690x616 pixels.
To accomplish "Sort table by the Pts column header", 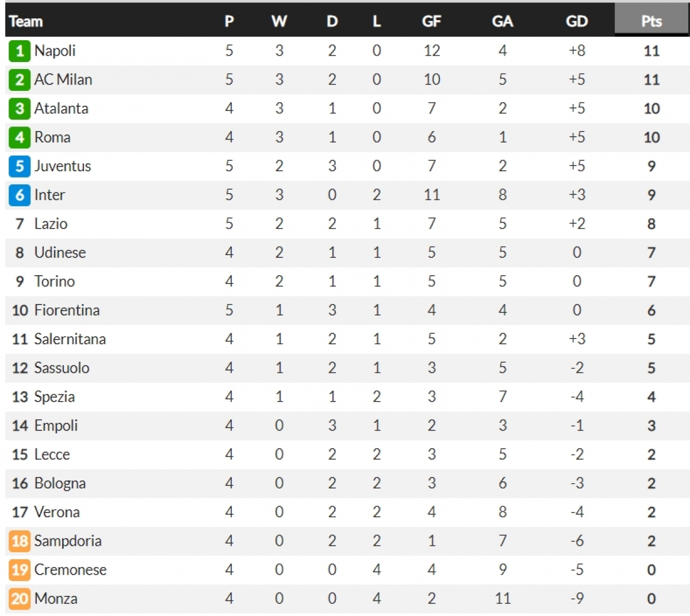I will pyautogui.click(x=651, y=21).
